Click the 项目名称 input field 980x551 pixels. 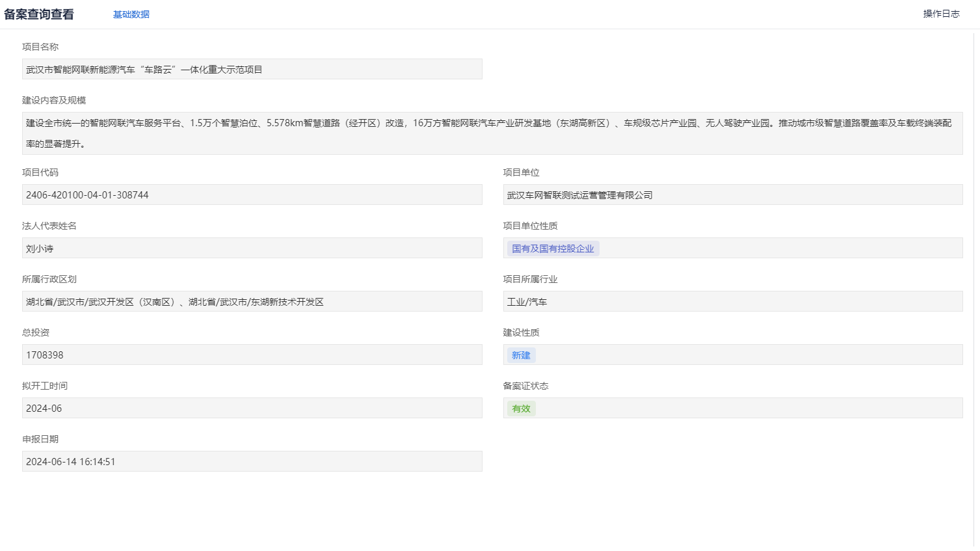(252, 70)
